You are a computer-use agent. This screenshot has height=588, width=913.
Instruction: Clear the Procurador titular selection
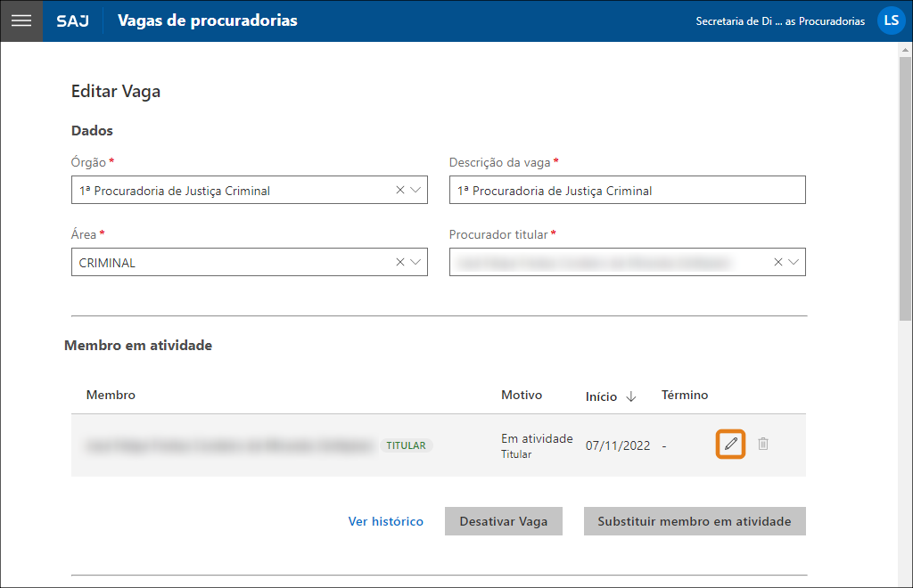click(777, 262)
